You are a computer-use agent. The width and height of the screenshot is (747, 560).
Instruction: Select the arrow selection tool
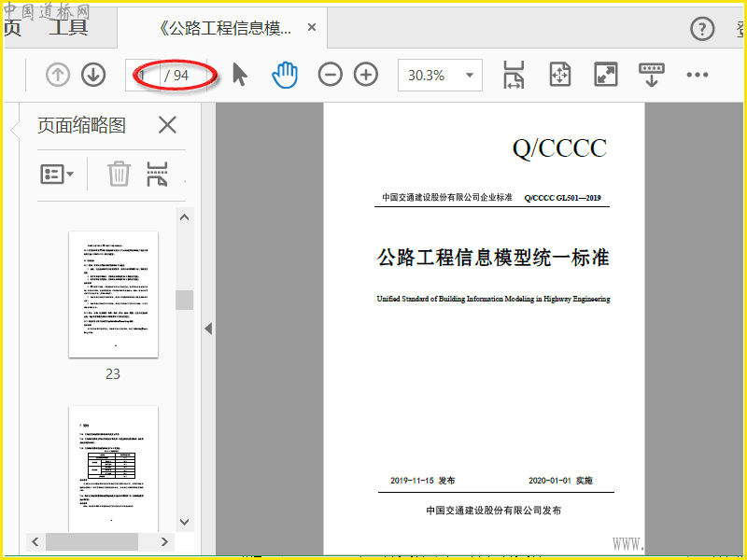tap(240, 75)
